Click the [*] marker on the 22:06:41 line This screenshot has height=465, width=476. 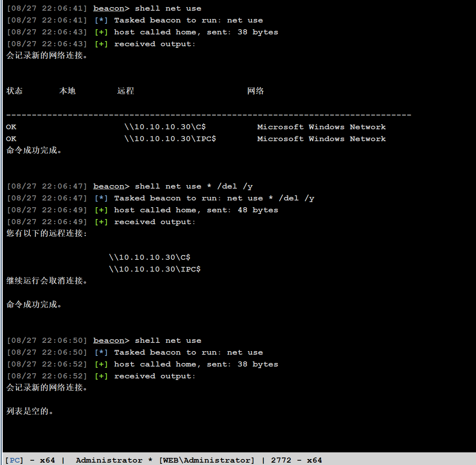pyautogui.click(x=101, y=20)
